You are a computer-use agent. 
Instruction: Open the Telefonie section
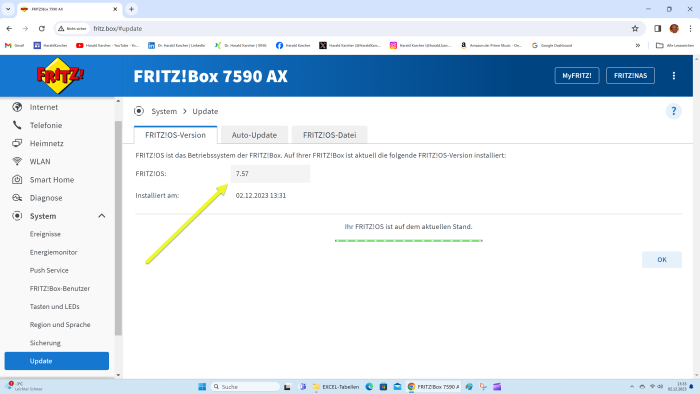click(x=46, y=125)
